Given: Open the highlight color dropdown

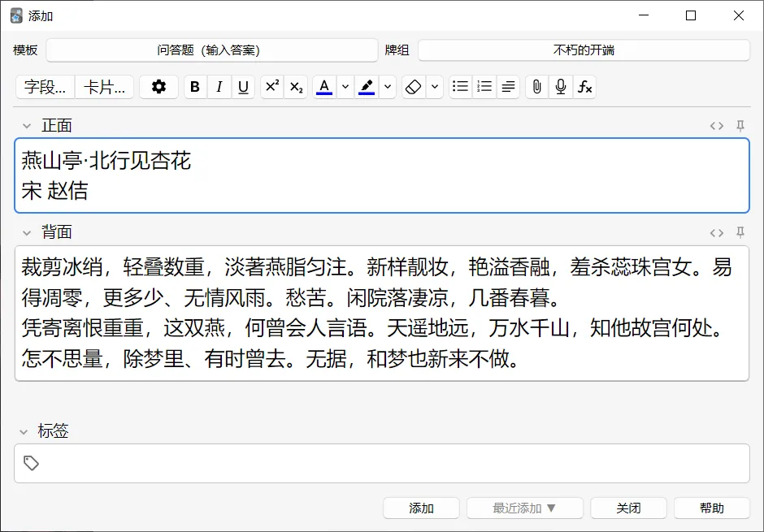Looking at the screenshot, I should [386, 87].
